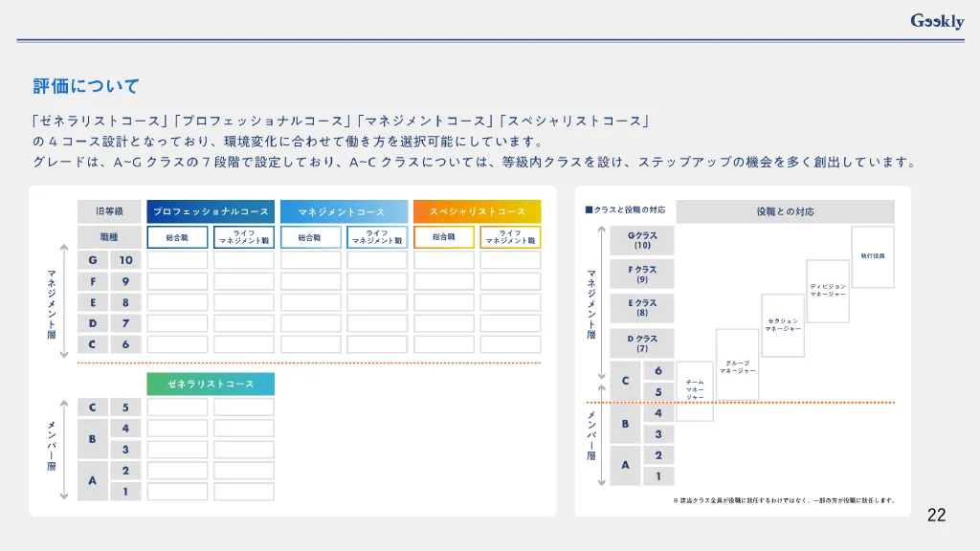980x551 pixels.
Task: Click grade C cell in right chart
Action: pyautogui.click(x=625, y=381)
